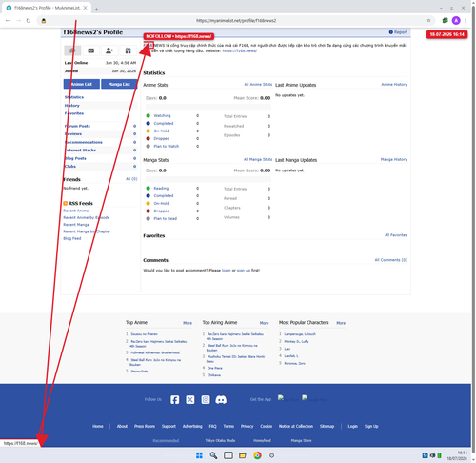Click Press Room in footer
The image size is (476, 463).
coord(145,426)
